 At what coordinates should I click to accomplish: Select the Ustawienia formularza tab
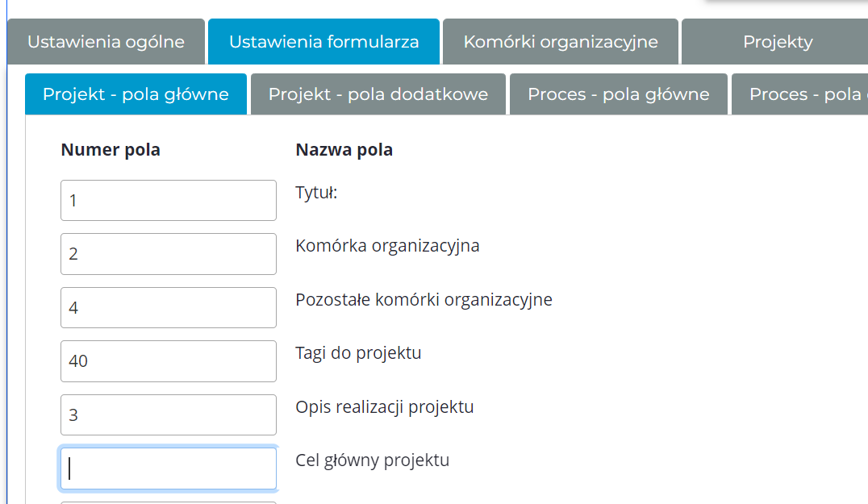(323, 42)
